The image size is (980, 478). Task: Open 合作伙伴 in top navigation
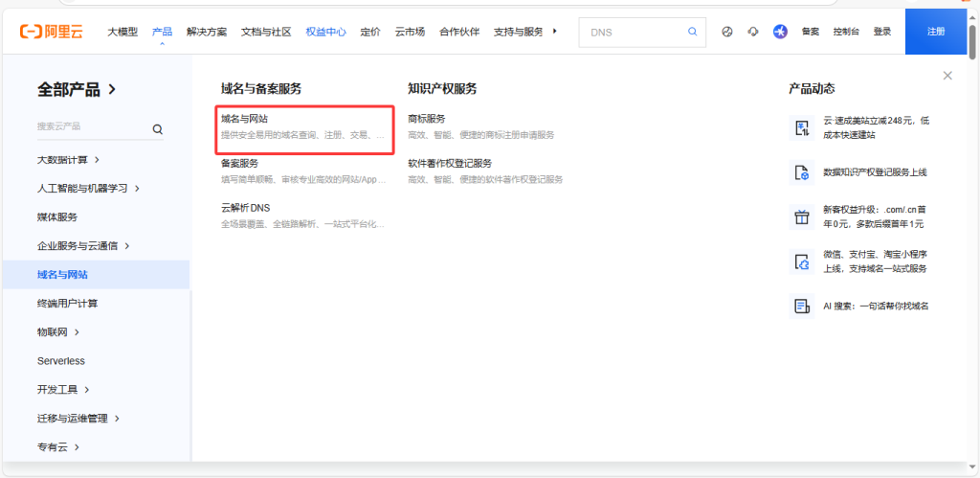point(459,32)
